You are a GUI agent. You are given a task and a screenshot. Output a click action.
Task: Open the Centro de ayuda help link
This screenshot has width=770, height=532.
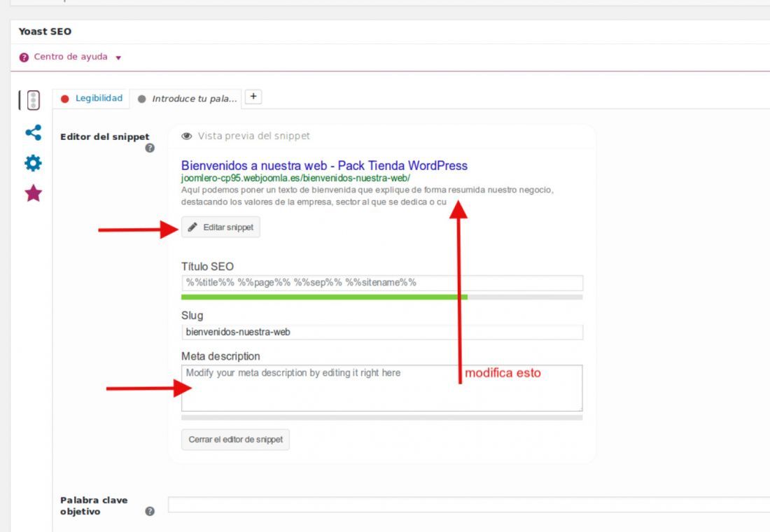point(71,57)
